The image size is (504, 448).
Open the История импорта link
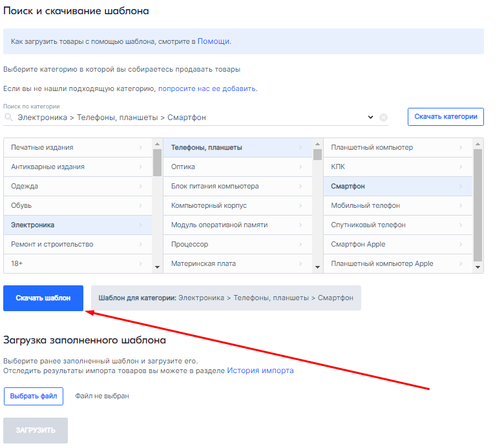[260, 371]
